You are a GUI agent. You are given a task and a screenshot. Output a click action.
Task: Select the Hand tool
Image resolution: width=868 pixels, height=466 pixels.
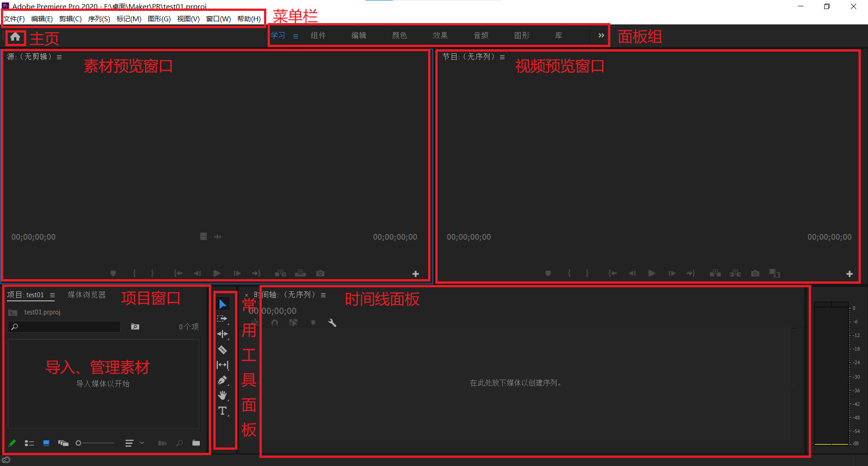point(222,396)
